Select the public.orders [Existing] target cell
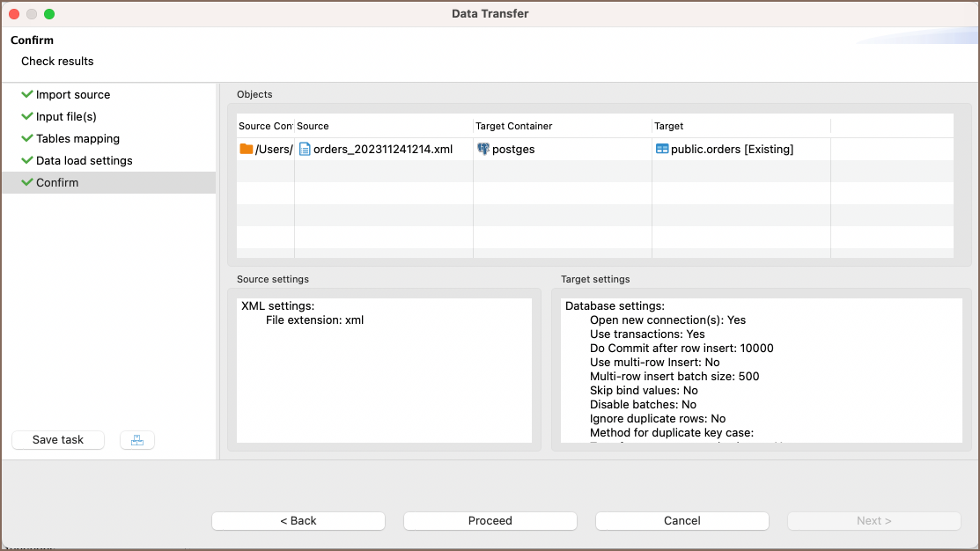This screenshot has width=980, height=551. click(732, 150)
